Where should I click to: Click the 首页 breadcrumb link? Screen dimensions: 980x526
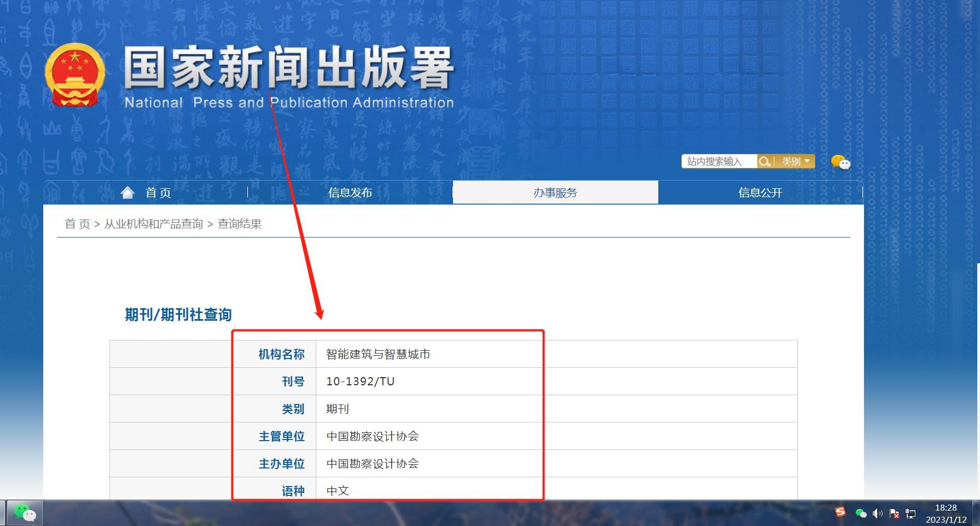tap(77, 224)
